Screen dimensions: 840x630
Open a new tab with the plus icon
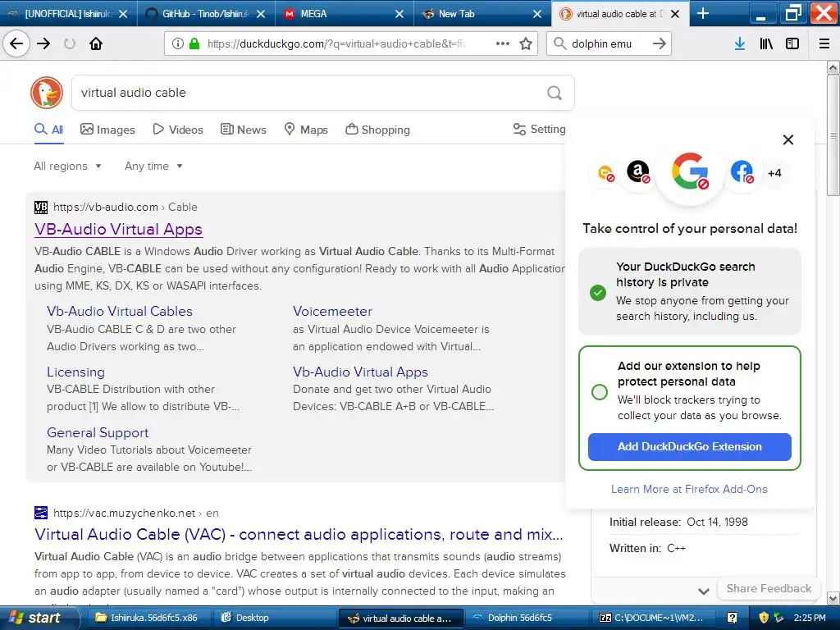click(x=703, y=13)
